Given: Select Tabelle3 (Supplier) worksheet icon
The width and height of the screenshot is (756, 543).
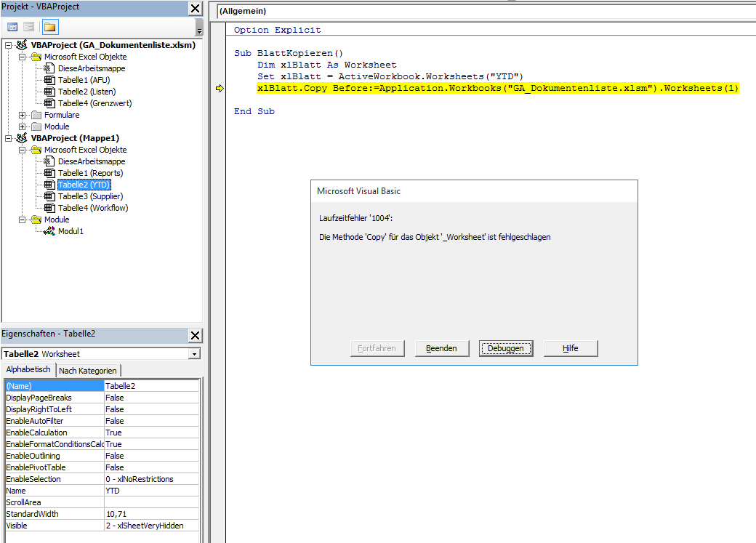Looking at the screenshot, I should [49, 196].
